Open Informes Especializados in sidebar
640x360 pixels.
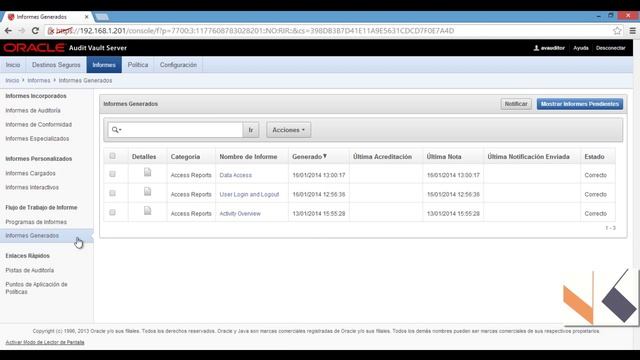tap(37, 139)
